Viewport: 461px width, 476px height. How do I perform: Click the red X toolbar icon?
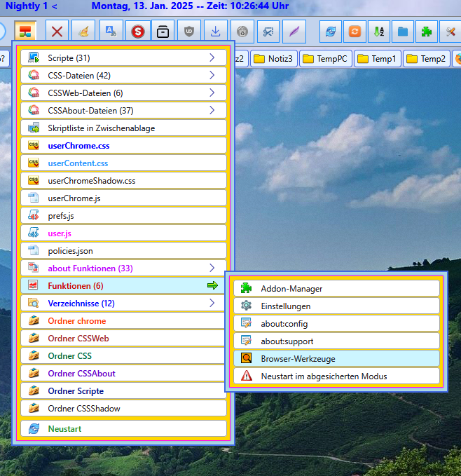58,32
